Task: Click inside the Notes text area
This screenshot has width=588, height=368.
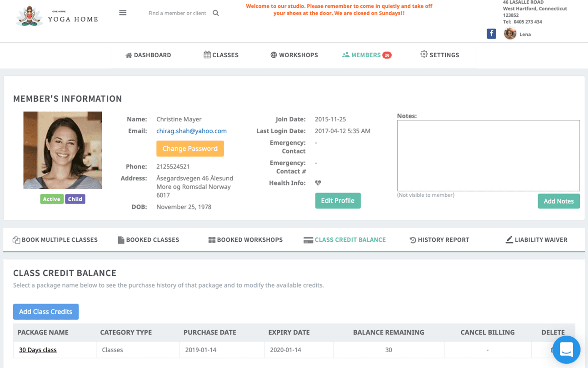Action: (488, 155)
